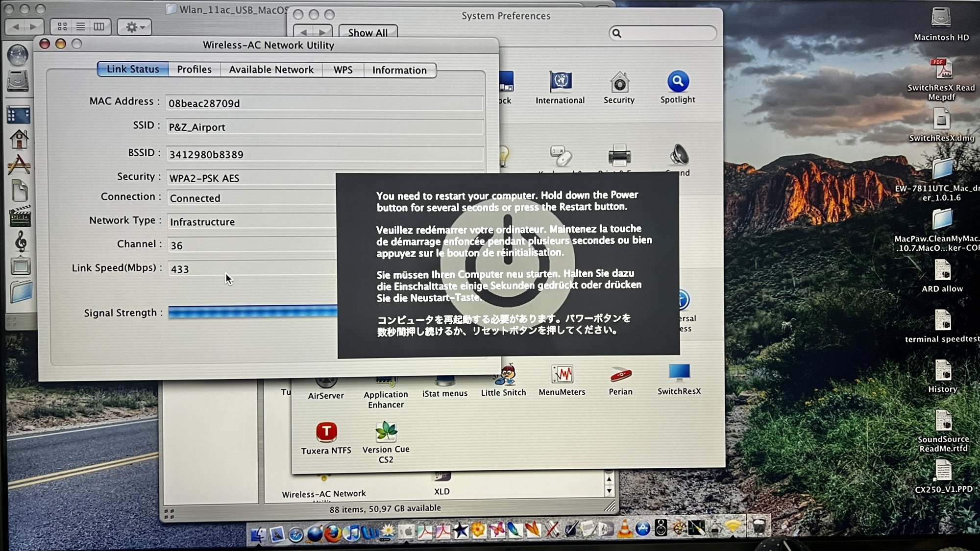This screenshot has height=551, width=980.
Task: Go back in Finder window
Action: (15, 26)
